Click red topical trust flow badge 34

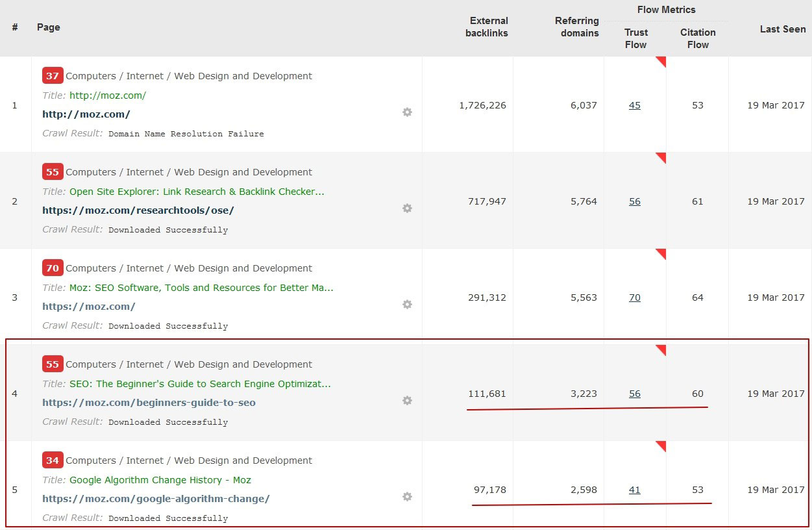53,461
